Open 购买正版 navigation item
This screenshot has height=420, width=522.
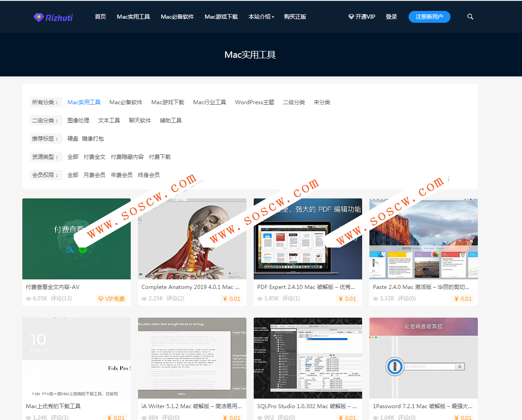(x=295, y=17)
